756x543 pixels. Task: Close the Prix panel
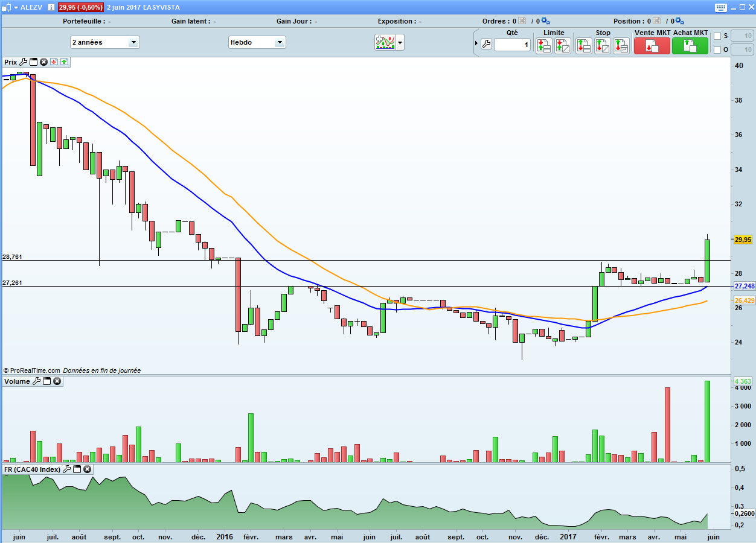[x=43, y=62]
